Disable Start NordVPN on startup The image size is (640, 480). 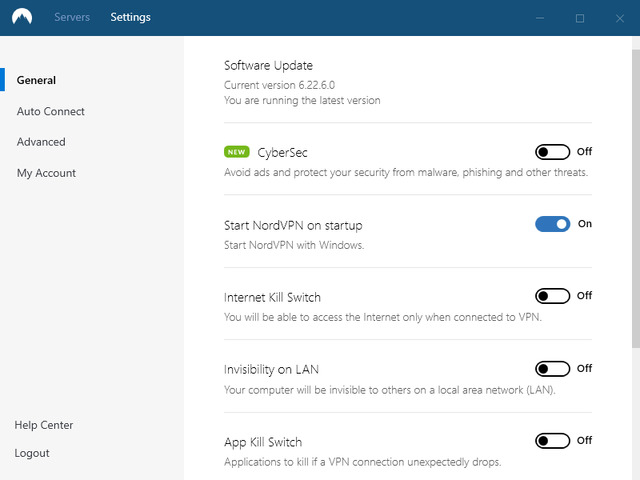tap(552, 224)
